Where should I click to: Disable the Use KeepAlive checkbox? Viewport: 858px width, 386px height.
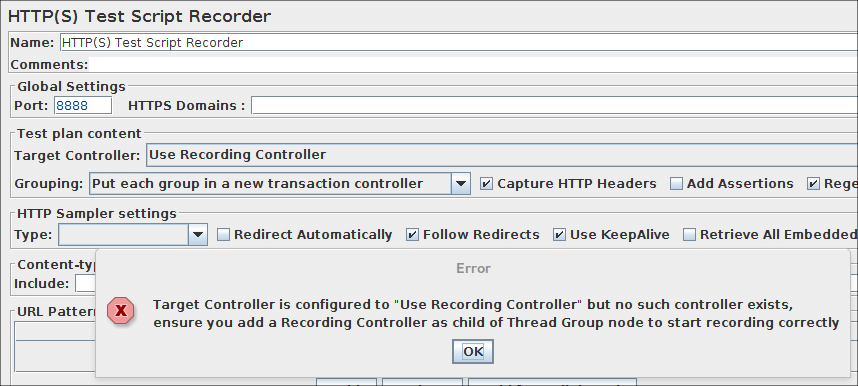tap(559, 235)
